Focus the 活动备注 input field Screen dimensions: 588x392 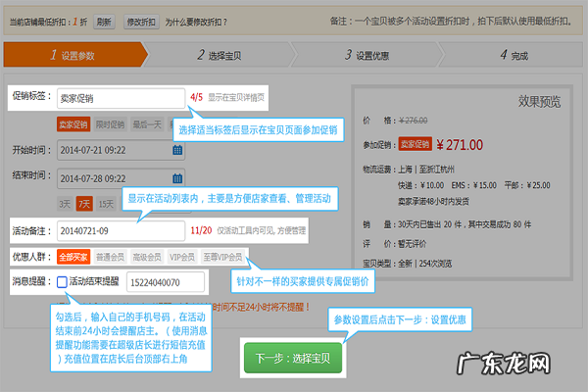[x=122, y=230]
